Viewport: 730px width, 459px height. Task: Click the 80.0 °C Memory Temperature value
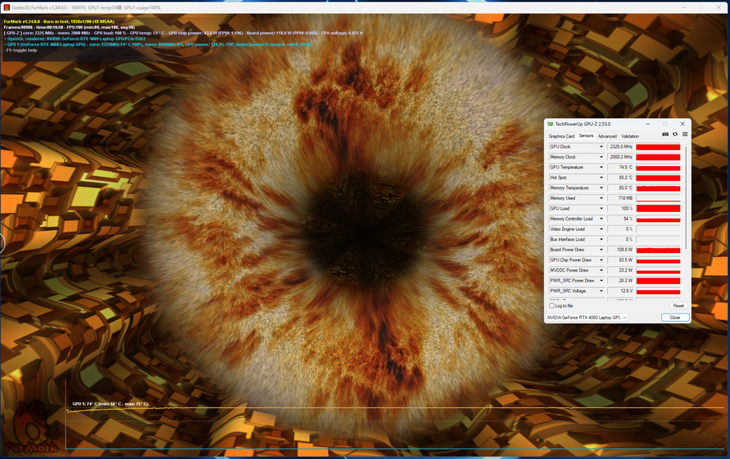click(621, 188)
